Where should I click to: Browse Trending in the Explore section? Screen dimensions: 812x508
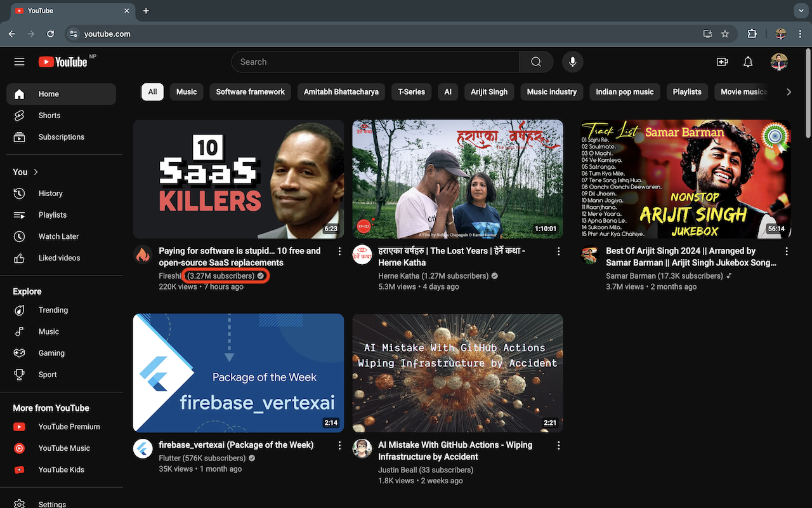53,310
